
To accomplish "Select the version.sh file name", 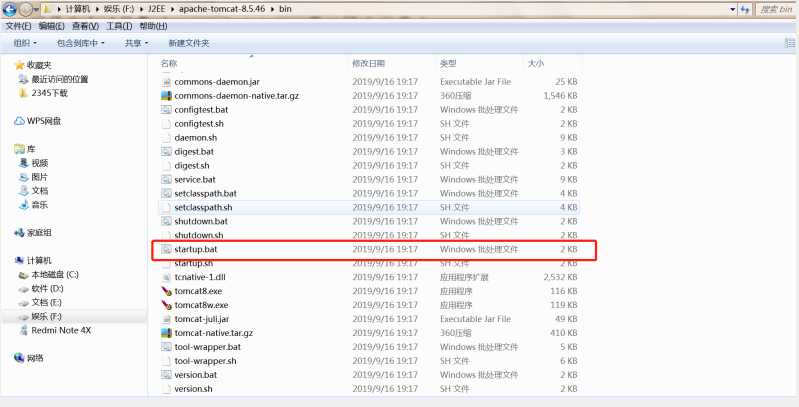I will 193,389.
